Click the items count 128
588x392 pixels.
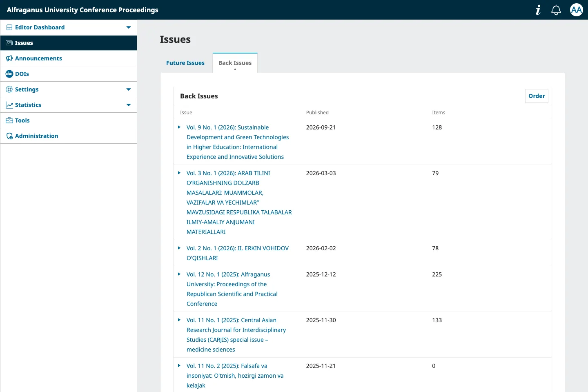click(x=437, y=127)
